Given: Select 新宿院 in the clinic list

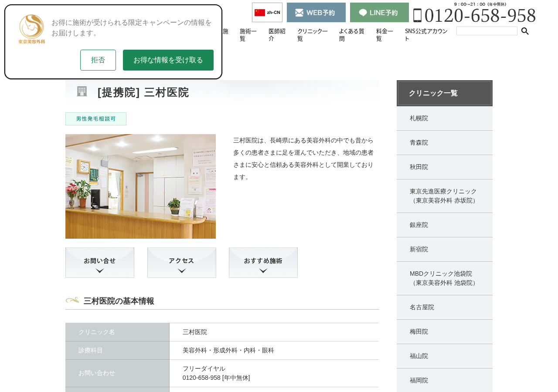Looking at the screenshot, I should tap(445, 250).
